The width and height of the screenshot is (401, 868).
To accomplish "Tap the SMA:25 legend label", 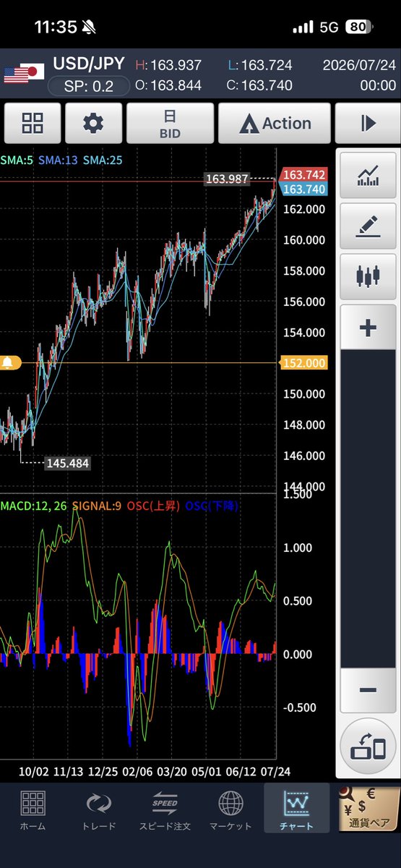I will click(103, 160).
